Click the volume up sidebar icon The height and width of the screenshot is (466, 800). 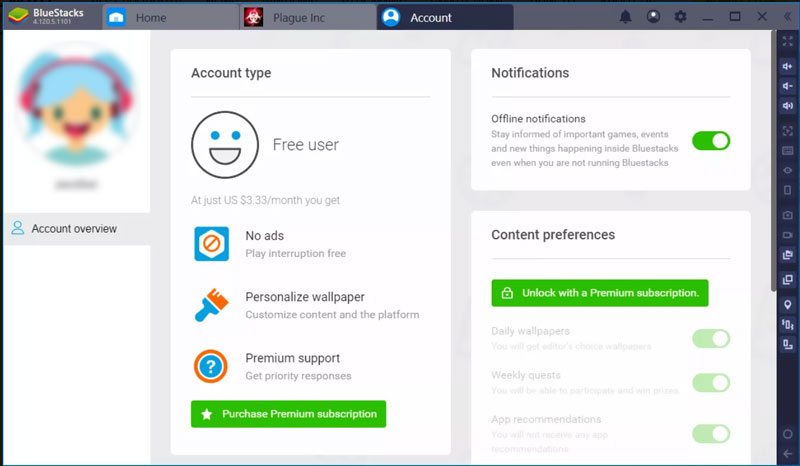[788, 66]
